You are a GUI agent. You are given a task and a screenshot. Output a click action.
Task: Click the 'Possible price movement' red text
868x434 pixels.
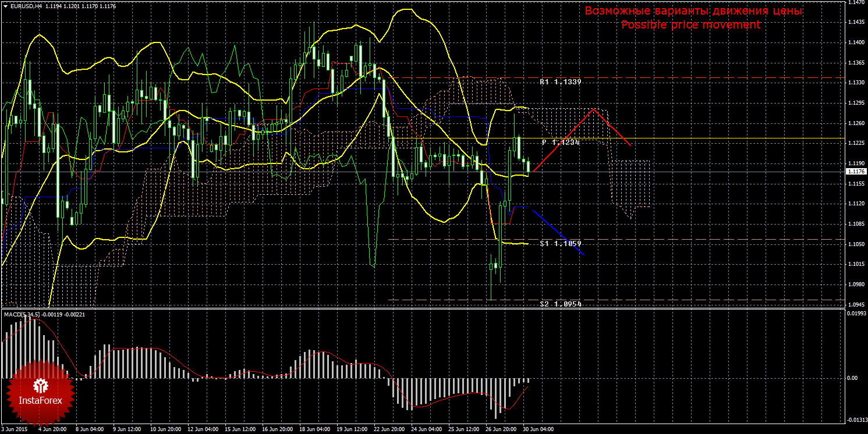pyautogui.click(x=690, y=25)
